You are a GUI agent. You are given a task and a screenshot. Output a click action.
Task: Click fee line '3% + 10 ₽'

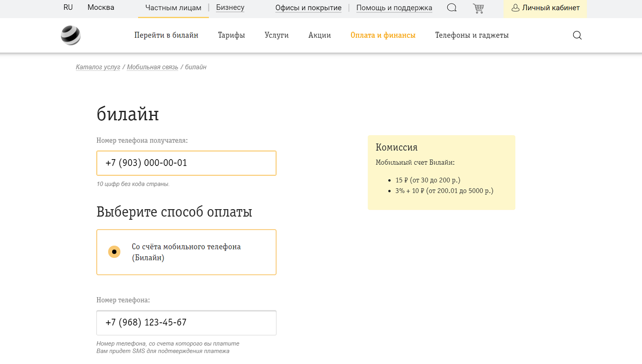[x=444, y=191]
